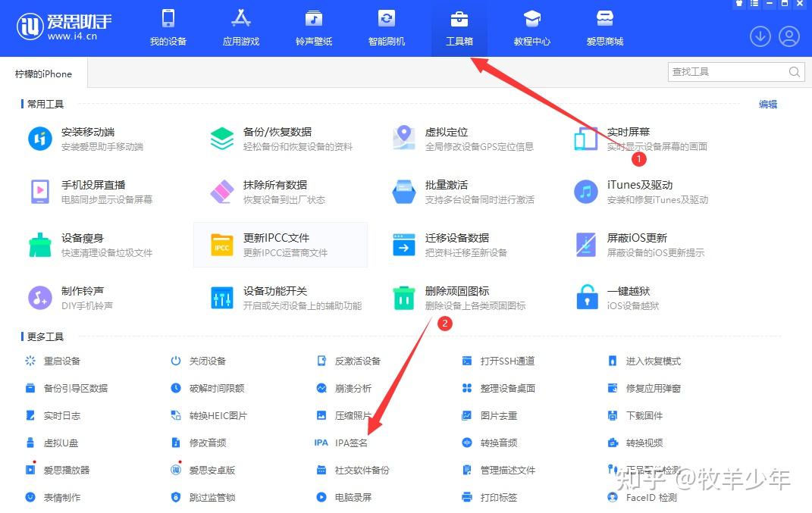Open 备份引导区数据 tool
Screen dimensions: 812x513
coord(67,389)
